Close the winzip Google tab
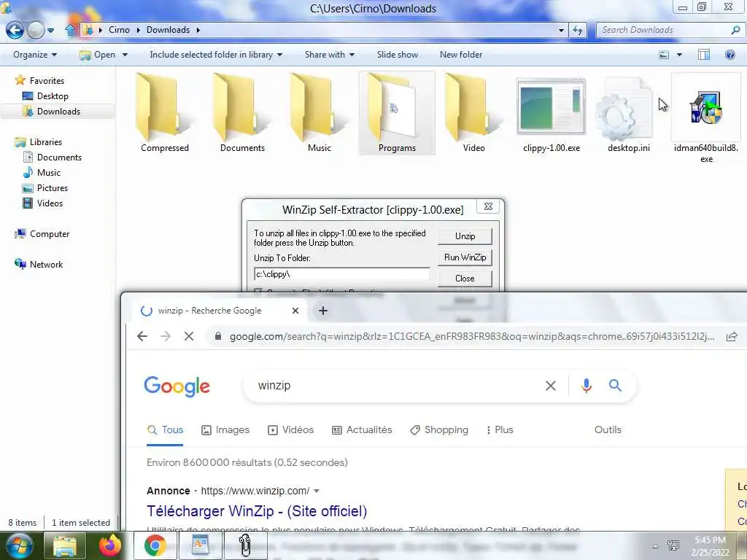The height and width of the screenshot is (560, 747). pos(295,311)
